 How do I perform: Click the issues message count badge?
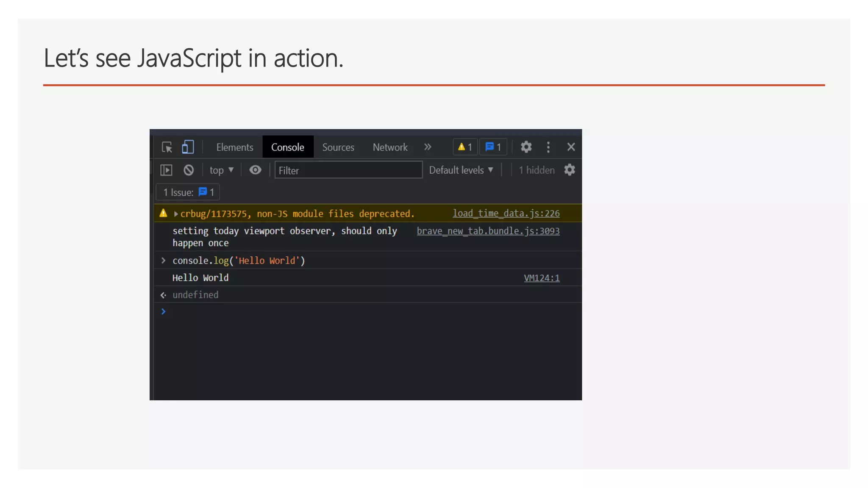(493, 147)
